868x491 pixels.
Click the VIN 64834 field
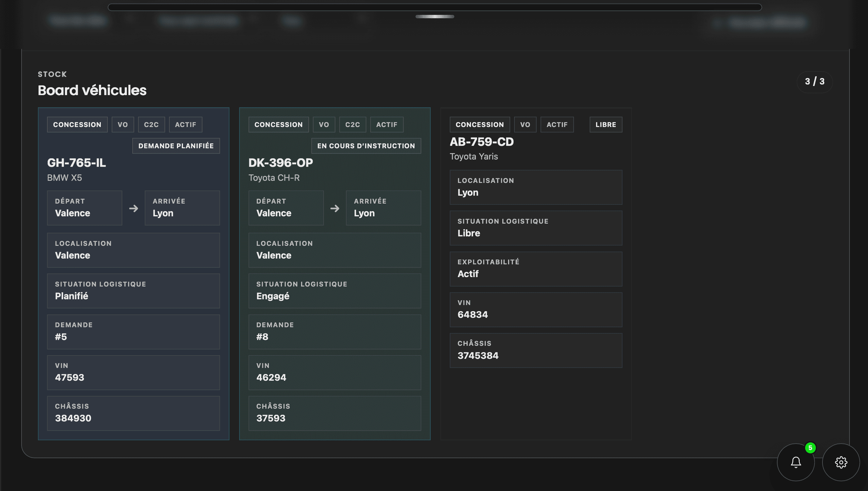tap(536, 309)
